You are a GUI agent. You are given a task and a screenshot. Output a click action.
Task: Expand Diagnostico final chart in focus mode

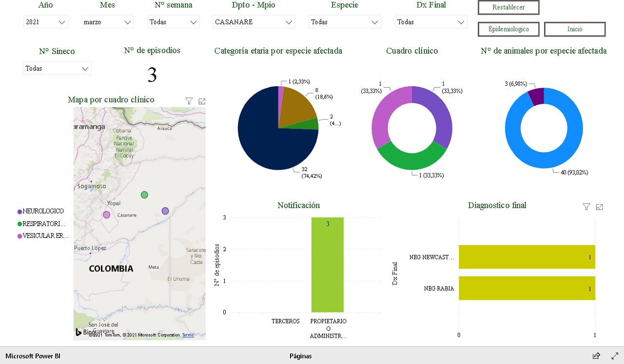pos(600,207)
